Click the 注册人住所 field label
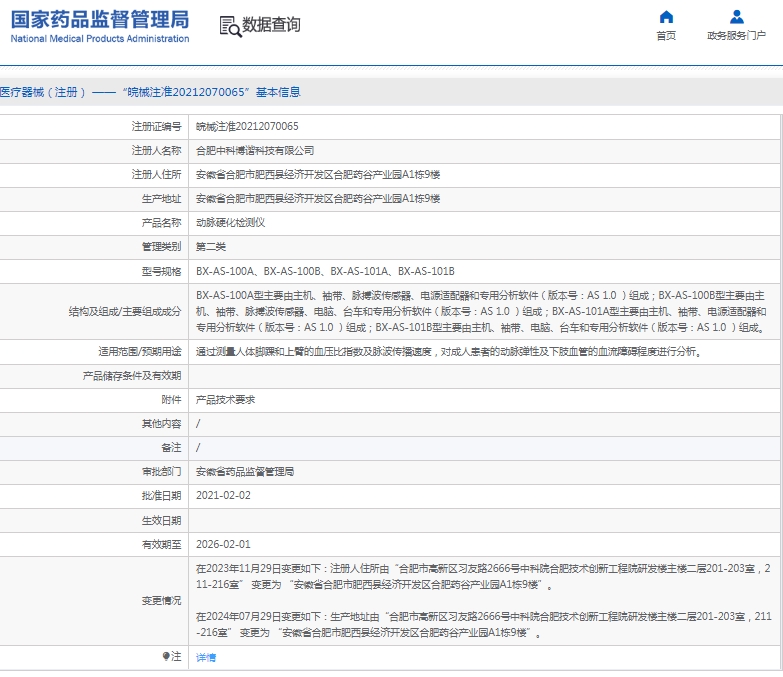This screenshot has height=677, width=783. pos(156,174)
